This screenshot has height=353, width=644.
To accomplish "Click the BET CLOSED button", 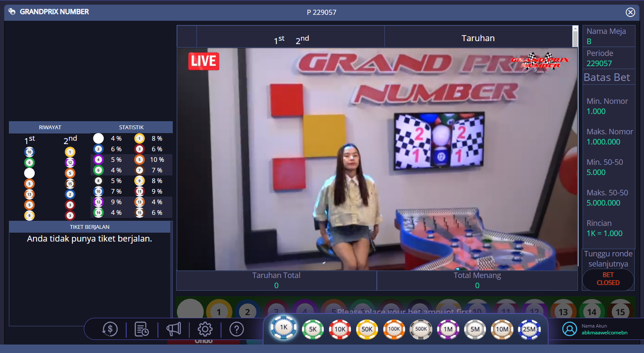I will (x=608, y=279).
